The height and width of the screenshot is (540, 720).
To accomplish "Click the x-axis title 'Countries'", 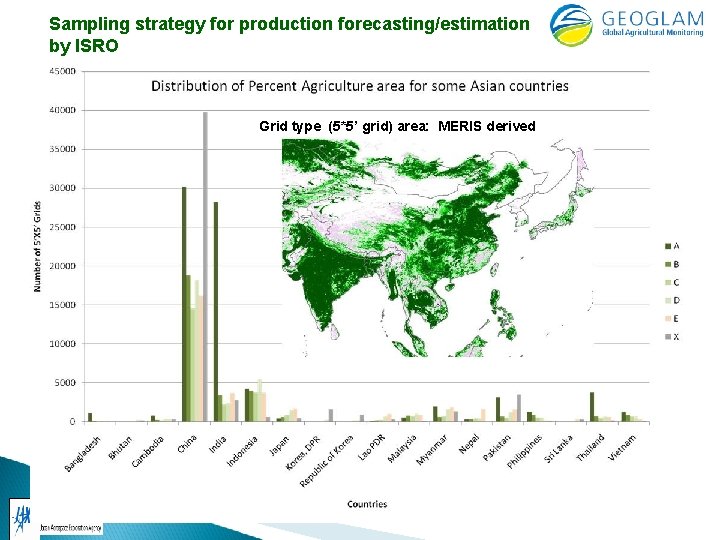I will tap(367, 504).
